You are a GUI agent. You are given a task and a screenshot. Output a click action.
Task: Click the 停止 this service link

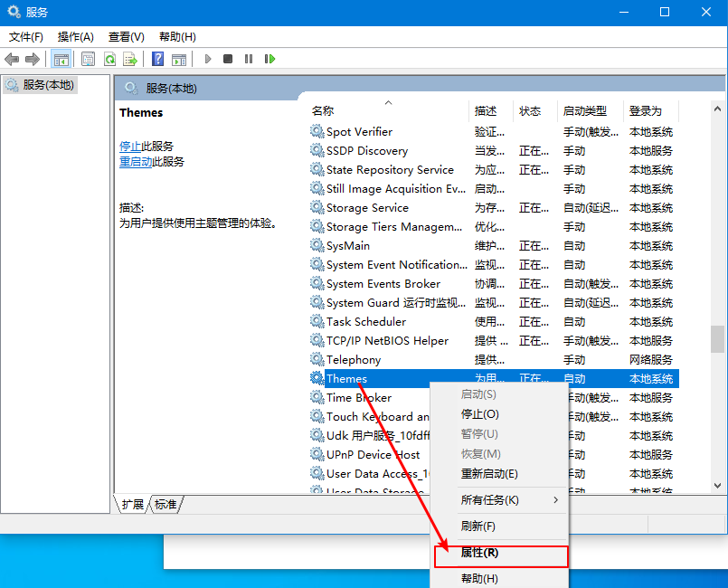point(130,147)
